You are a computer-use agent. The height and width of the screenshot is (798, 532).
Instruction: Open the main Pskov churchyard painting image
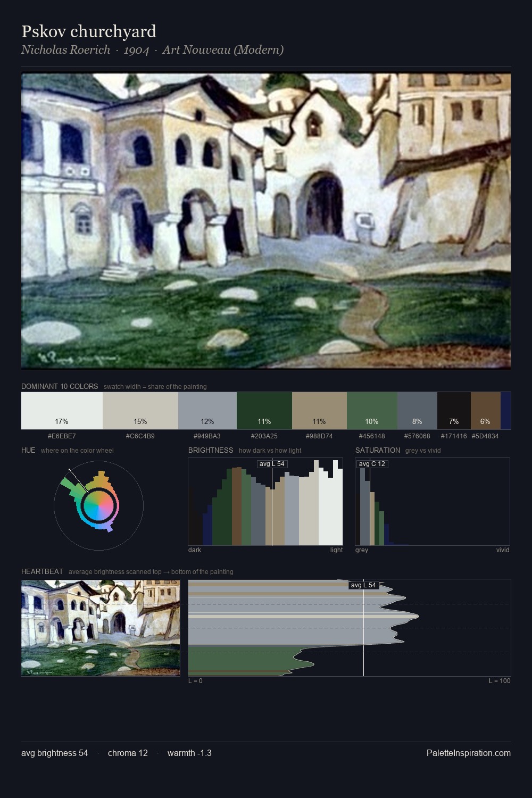coord(266,221)
